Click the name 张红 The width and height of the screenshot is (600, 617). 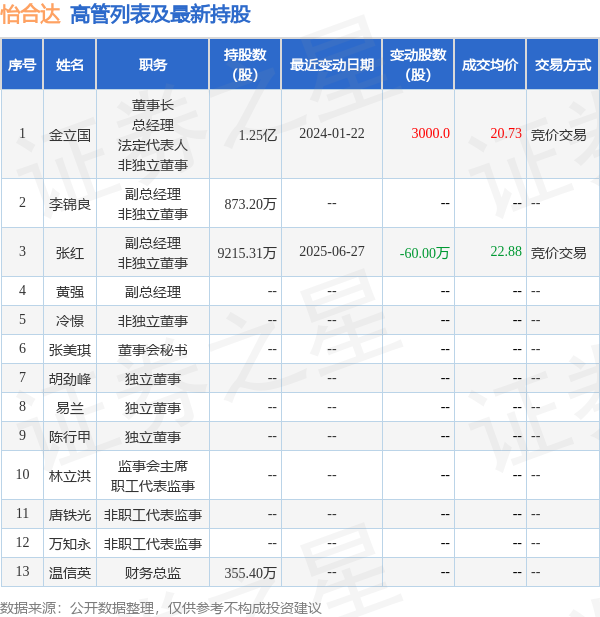(x=70, y=253)
